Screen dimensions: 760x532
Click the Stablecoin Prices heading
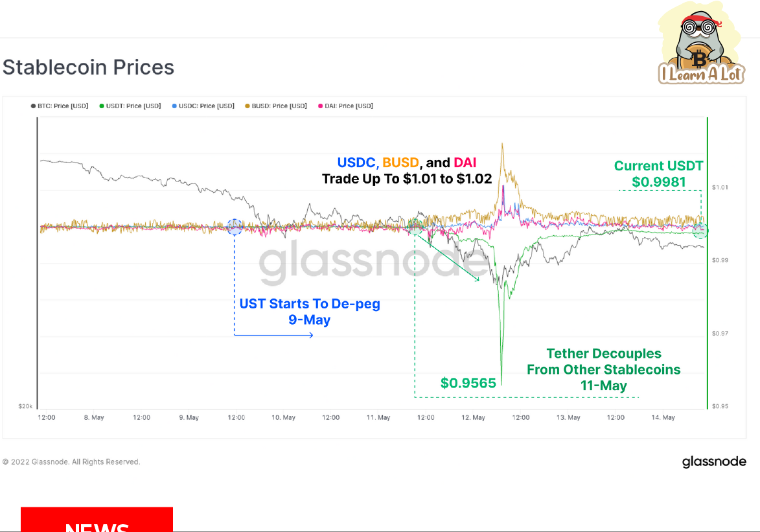[88, 67]
